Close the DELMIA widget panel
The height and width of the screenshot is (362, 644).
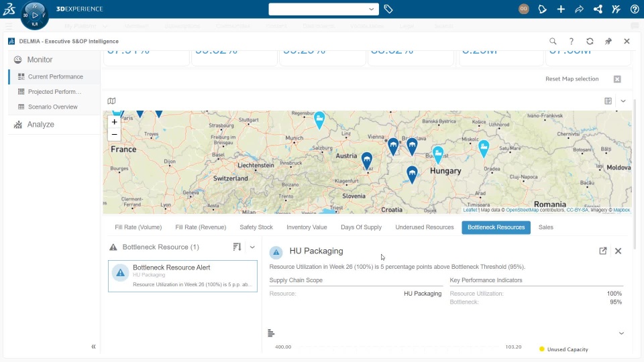coord(627,41)
